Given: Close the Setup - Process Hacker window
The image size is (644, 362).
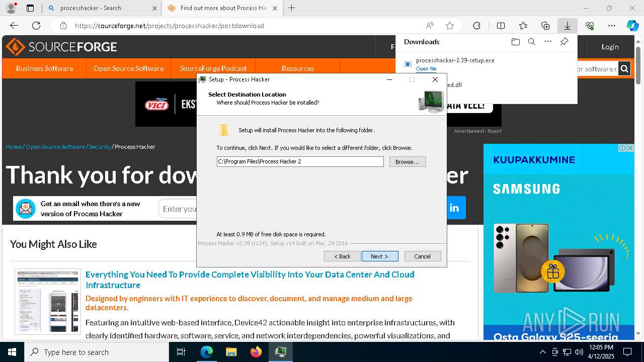Looking at the screenshot, I should pyautogui.click(x=435, y=79).
